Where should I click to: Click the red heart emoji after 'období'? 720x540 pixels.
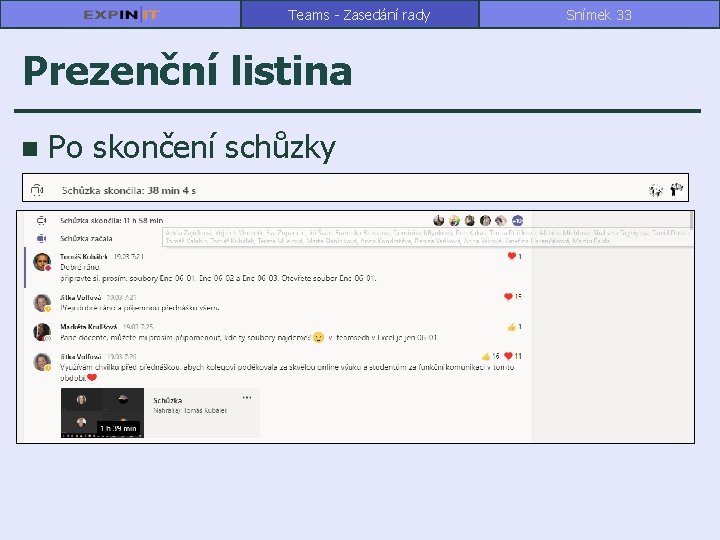click(92, 377)
